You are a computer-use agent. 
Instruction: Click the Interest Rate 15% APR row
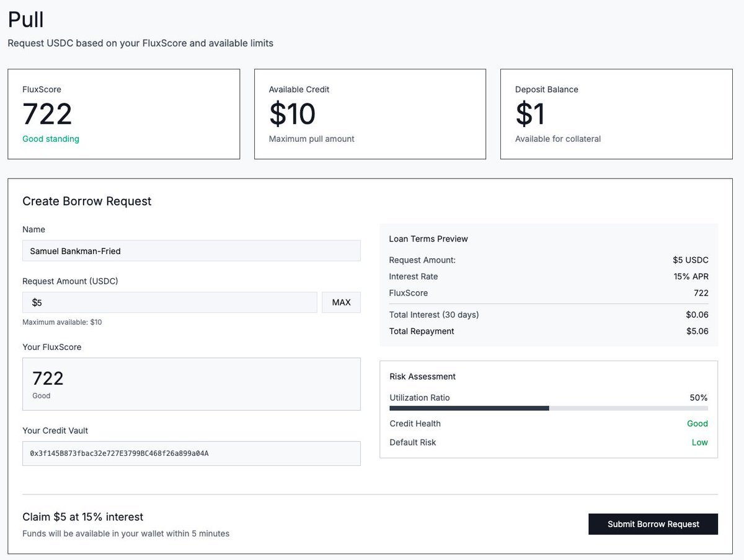[x=548, y=276]
